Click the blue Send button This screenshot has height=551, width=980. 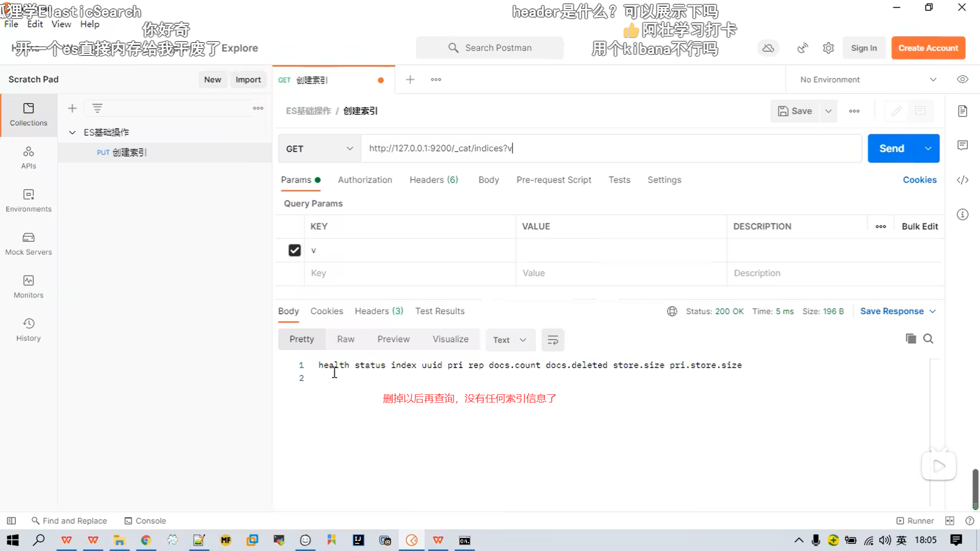891,148
